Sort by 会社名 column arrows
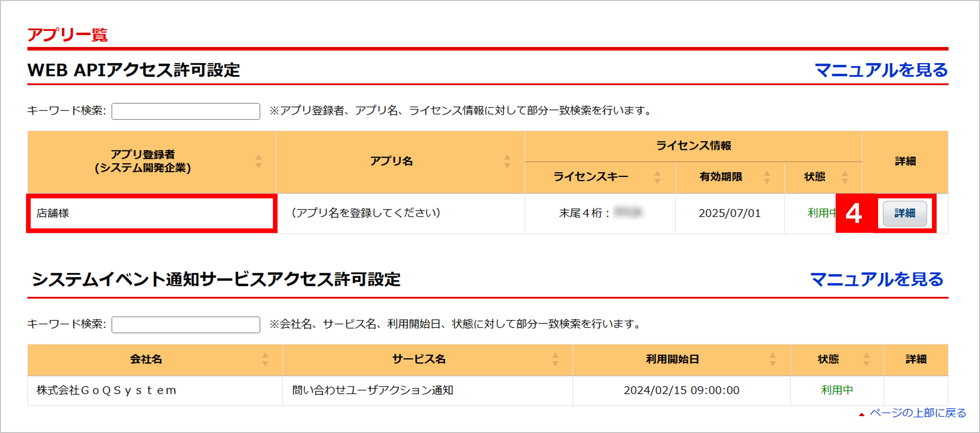Viewport: 980px width, 433px height. pos(265,359)
